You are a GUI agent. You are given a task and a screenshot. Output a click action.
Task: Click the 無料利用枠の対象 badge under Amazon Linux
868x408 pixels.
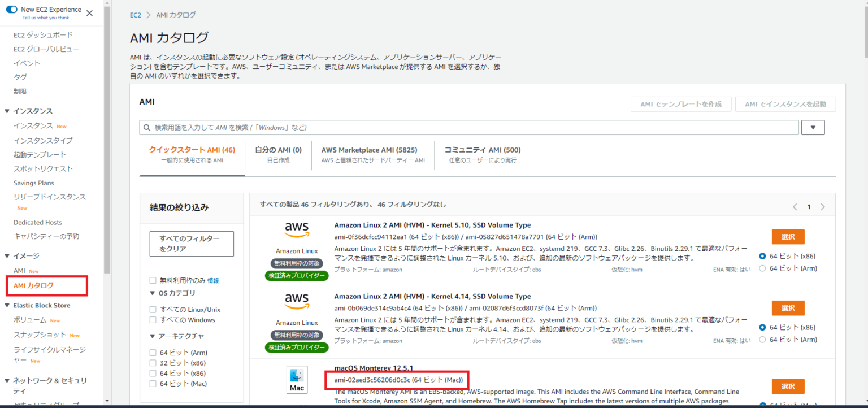pyautogui.click(x=297, y=262)
